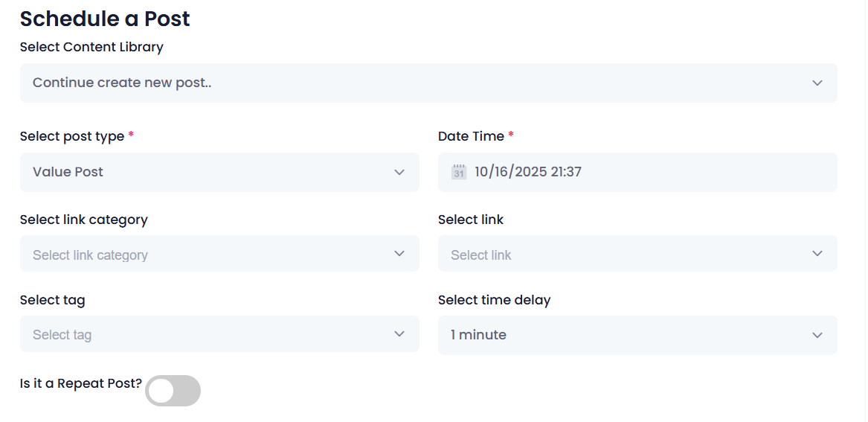Click the chevron arrow beside 1 minute
This screenshot has height=422, width=868.
[x=817, y=335]
